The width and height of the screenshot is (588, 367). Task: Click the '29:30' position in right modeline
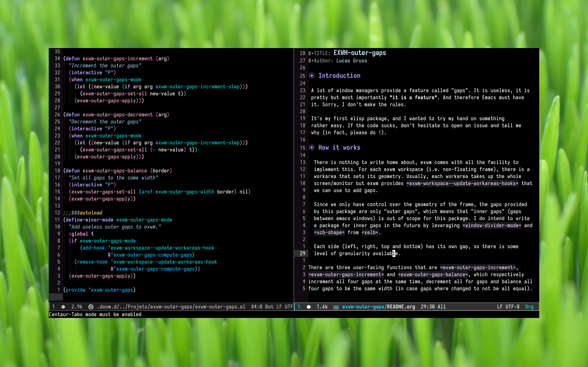point(428,307)
